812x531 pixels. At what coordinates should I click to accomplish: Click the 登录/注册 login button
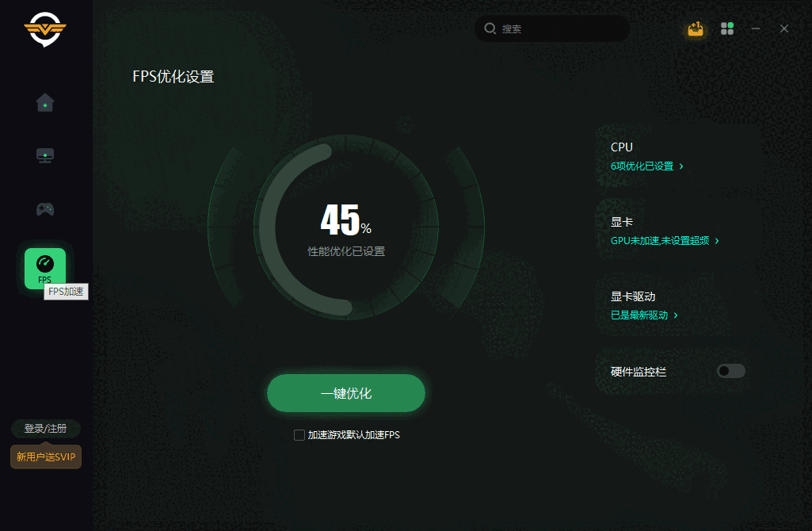coord(45,428)
